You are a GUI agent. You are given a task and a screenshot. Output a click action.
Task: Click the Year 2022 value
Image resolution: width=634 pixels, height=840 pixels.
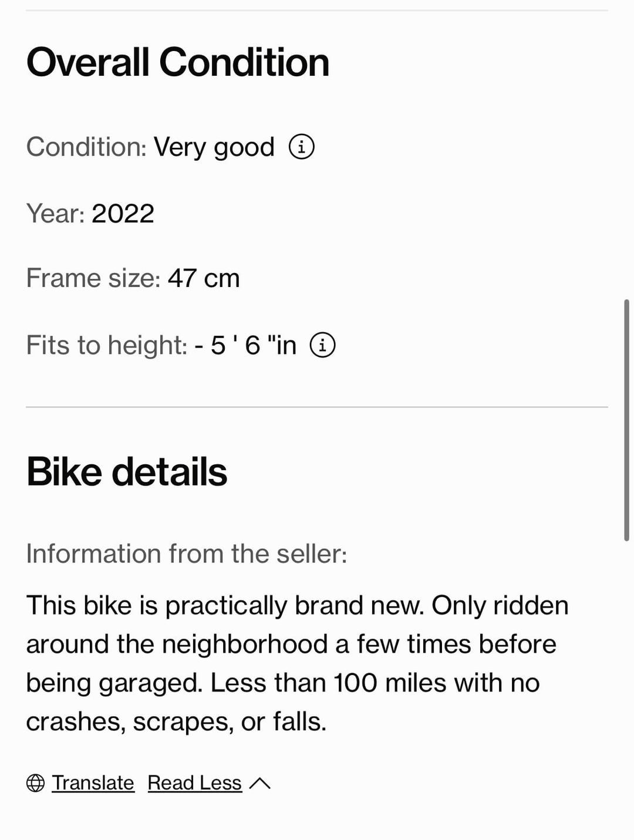(123, 213)
